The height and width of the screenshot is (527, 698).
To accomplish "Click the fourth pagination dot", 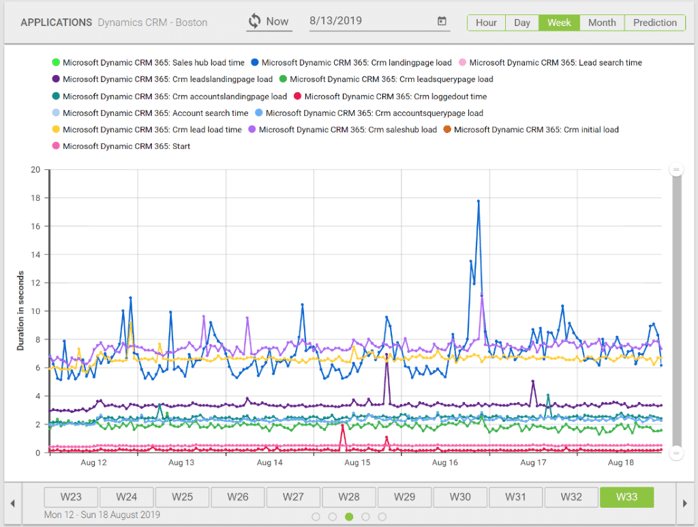I will pos(365,517).
